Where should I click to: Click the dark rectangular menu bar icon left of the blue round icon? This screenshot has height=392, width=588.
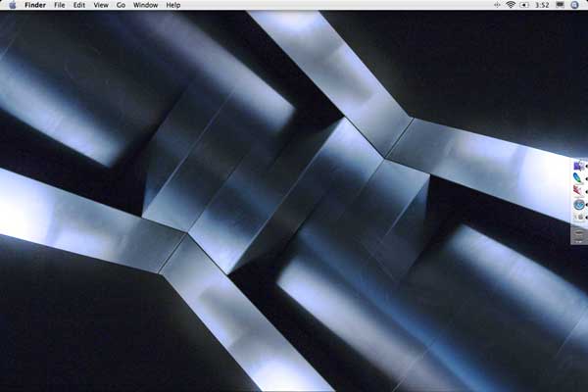[560, 5]
